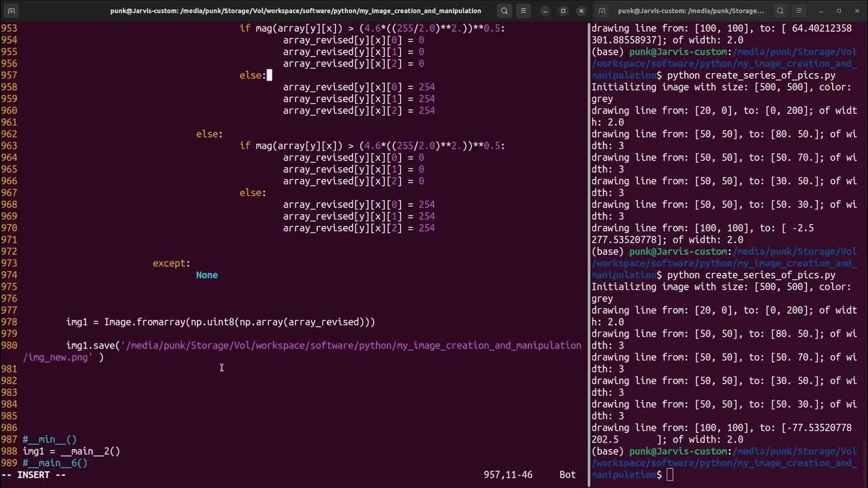Click the '#__main__6()' comment on line 989
This screenshot has width=868, height=488.
55,463
